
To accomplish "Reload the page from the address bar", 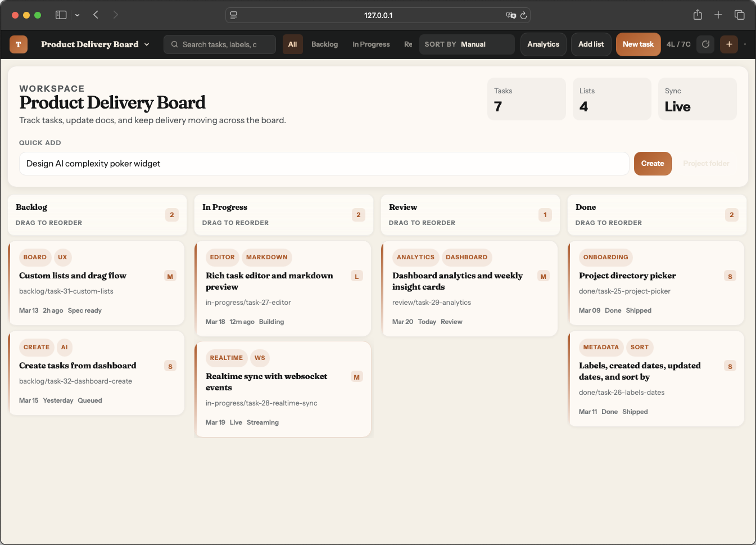I will pos(523,16).
